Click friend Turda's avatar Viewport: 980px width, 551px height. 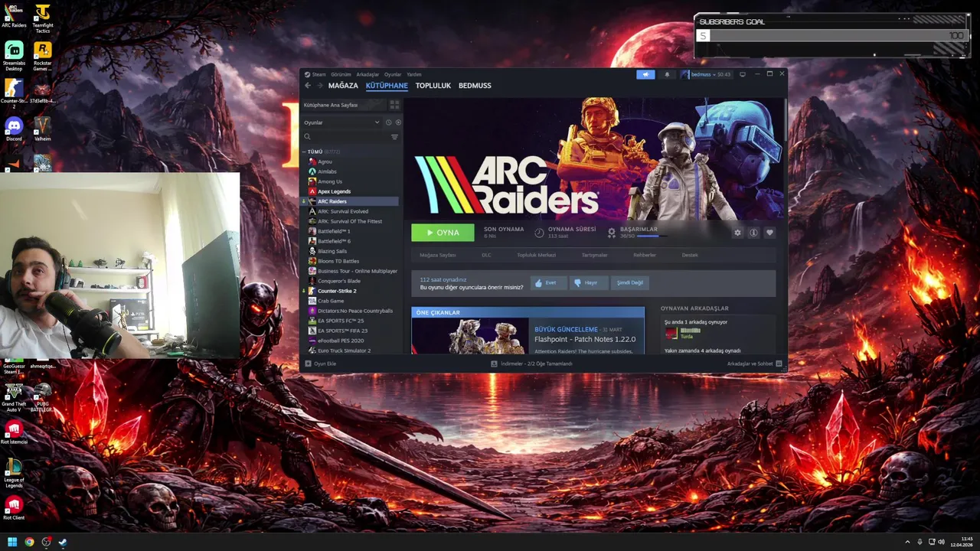(x=671, y=333)
